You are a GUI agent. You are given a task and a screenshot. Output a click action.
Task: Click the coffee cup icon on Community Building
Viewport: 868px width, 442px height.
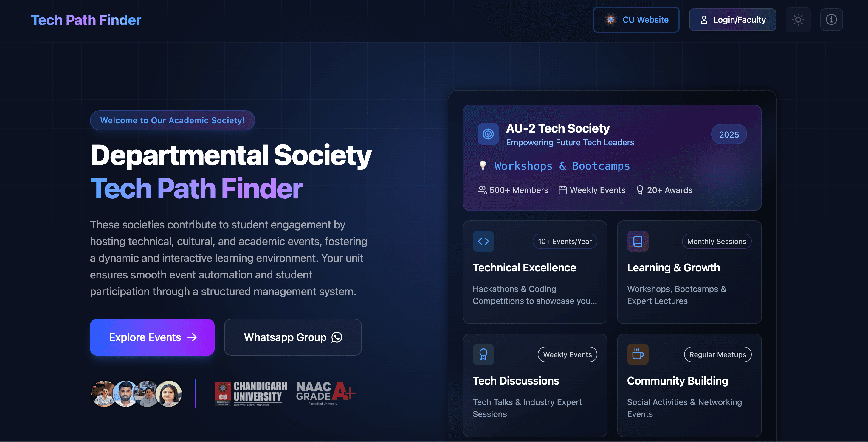click(638, 354)
